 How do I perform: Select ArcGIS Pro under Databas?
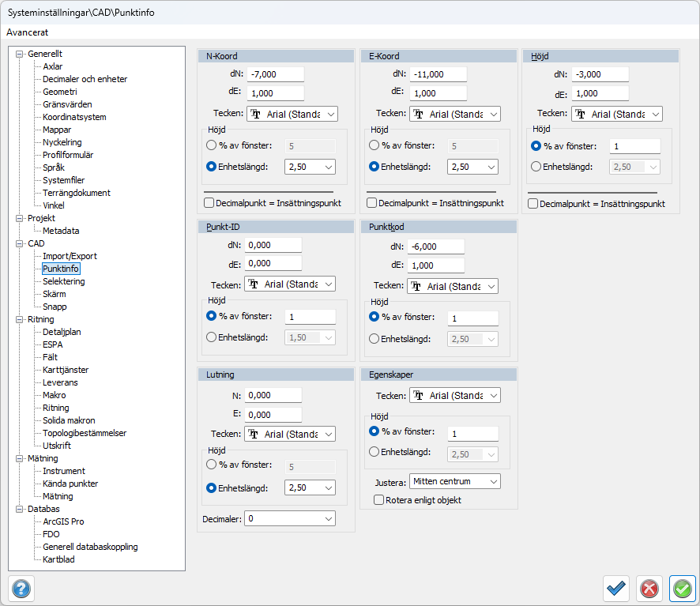(63, 521)
